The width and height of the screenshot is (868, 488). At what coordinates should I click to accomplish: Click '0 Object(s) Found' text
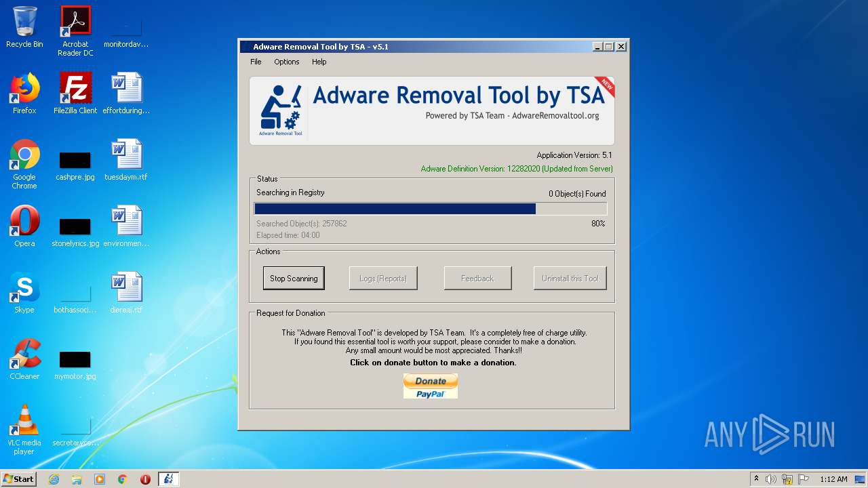577,194
